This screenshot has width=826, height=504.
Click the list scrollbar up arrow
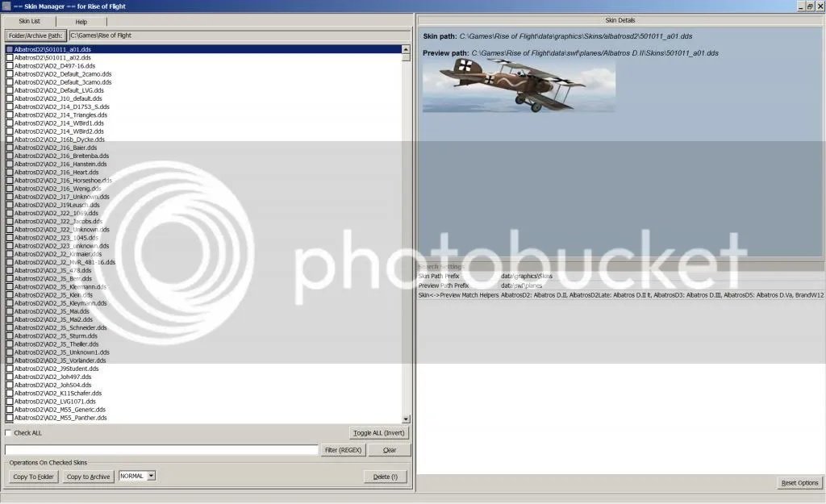click(406, 49)
